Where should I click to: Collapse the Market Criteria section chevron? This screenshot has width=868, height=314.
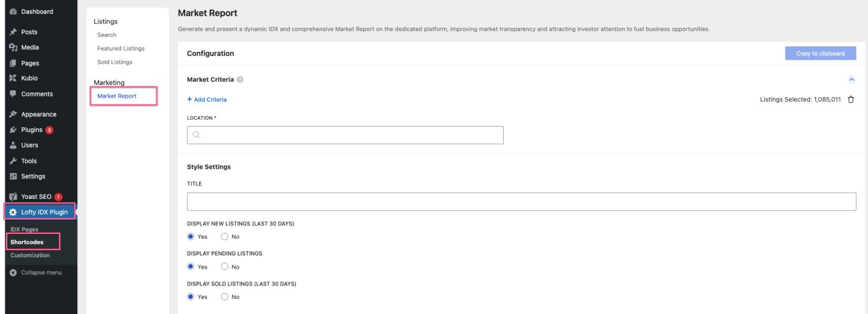point(852,80)
